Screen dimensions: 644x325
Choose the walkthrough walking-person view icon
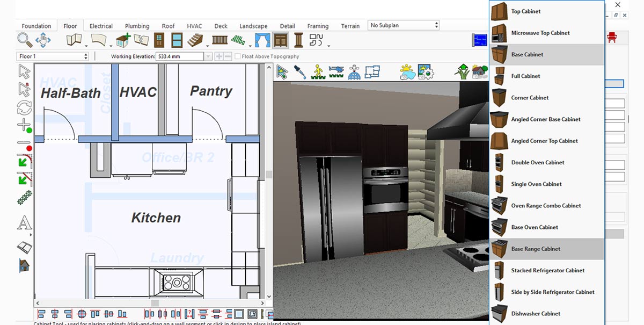pyautogui.click(x=318, y=71)
